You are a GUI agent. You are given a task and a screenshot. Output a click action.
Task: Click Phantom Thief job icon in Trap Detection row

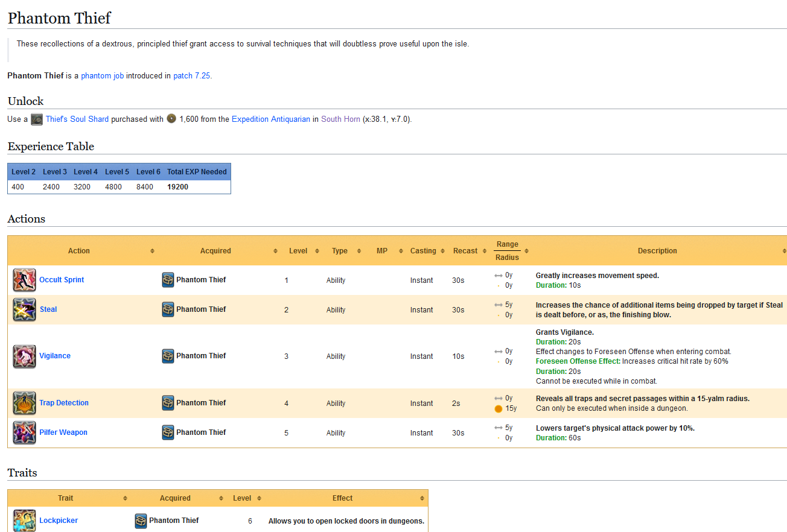point(168,403)
